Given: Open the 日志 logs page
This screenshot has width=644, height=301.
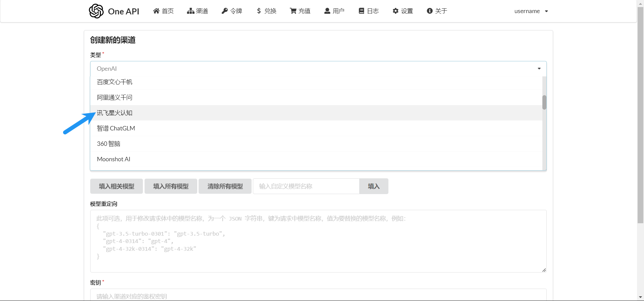Looking at the screenshot, I should [369, 11].
